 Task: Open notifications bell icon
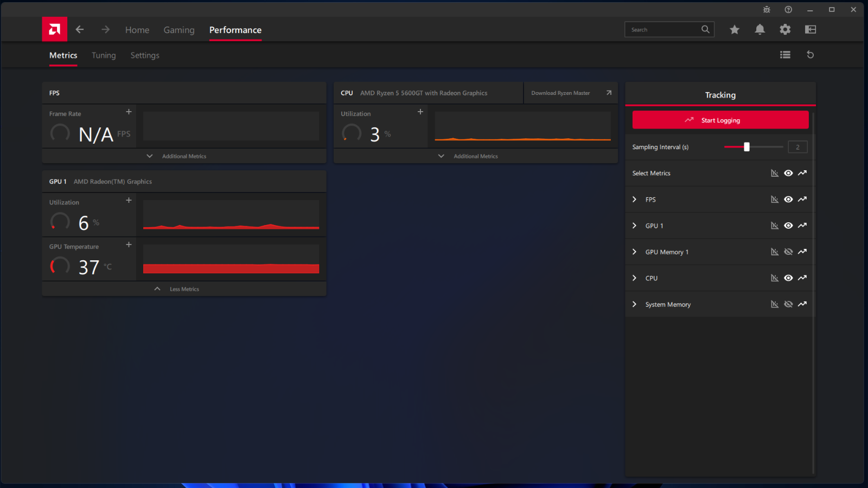(x=760, y=30)
